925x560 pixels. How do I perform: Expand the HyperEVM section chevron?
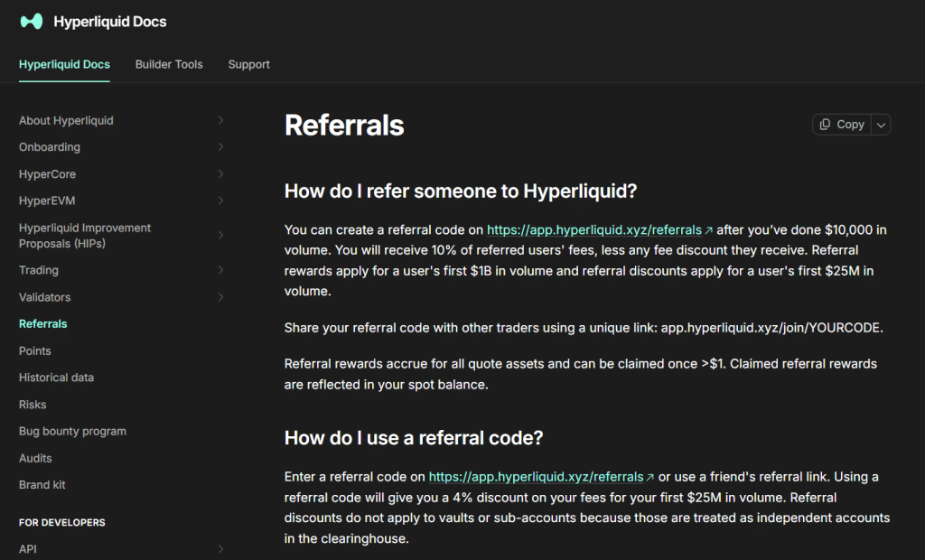click(220, 201)
